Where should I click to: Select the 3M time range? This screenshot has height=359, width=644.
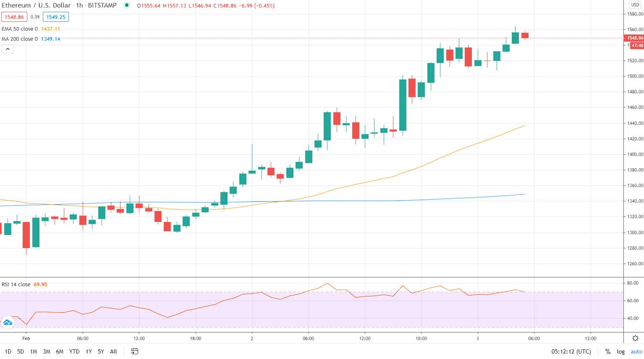click(x=47, y=351)
